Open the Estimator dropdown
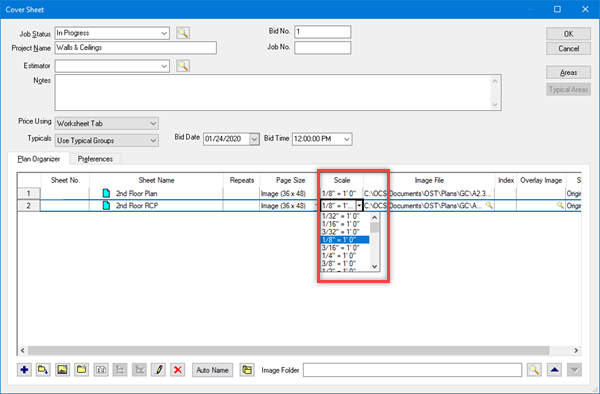 164,66
